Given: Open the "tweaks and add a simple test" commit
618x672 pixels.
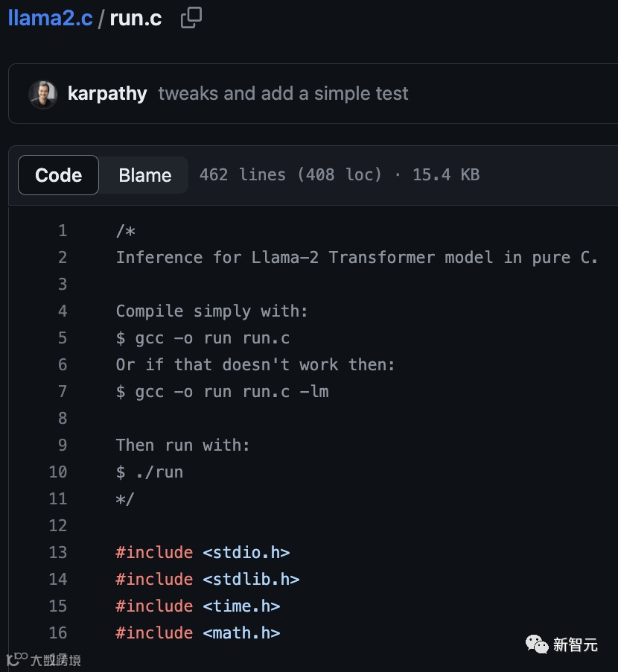Looking at the screenshot, I should [283, 94].
